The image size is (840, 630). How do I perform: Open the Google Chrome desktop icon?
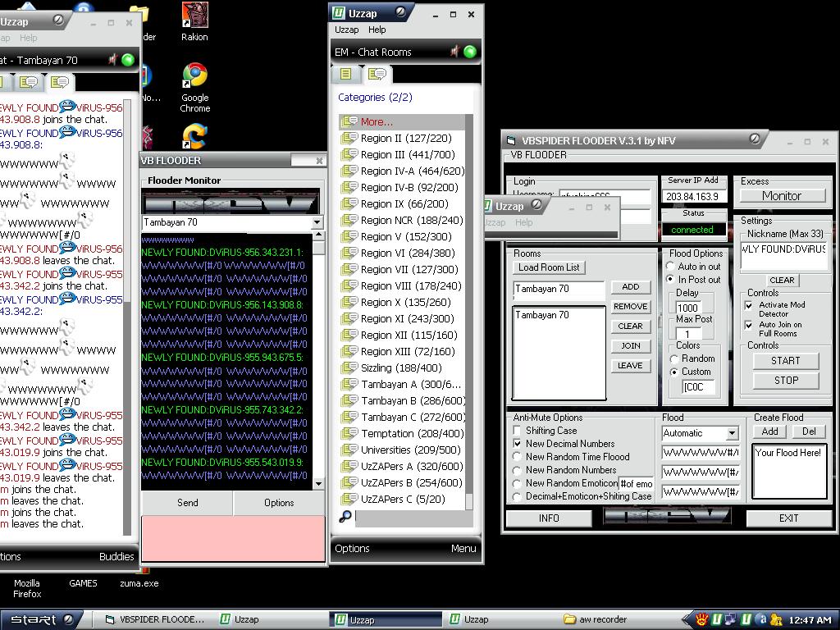(195, 87)
